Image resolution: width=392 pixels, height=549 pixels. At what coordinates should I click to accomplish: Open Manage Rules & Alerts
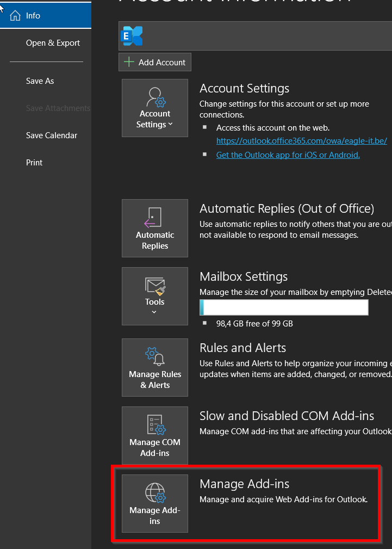pos(155,367)
